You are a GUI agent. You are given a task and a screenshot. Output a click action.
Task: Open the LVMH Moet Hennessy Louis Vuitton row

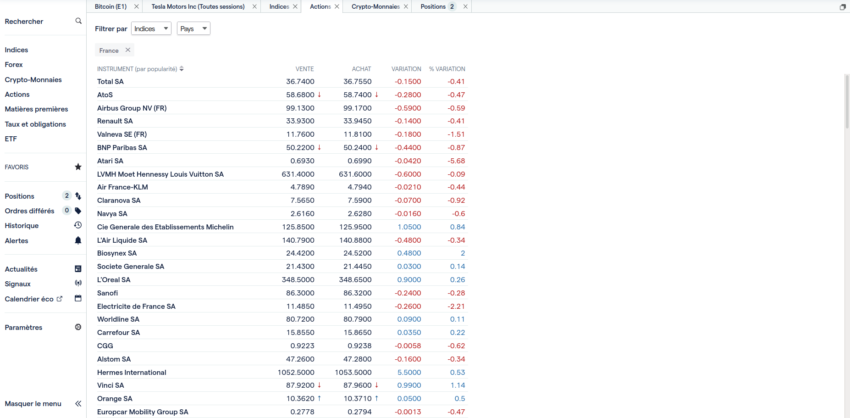pos(160,174)
